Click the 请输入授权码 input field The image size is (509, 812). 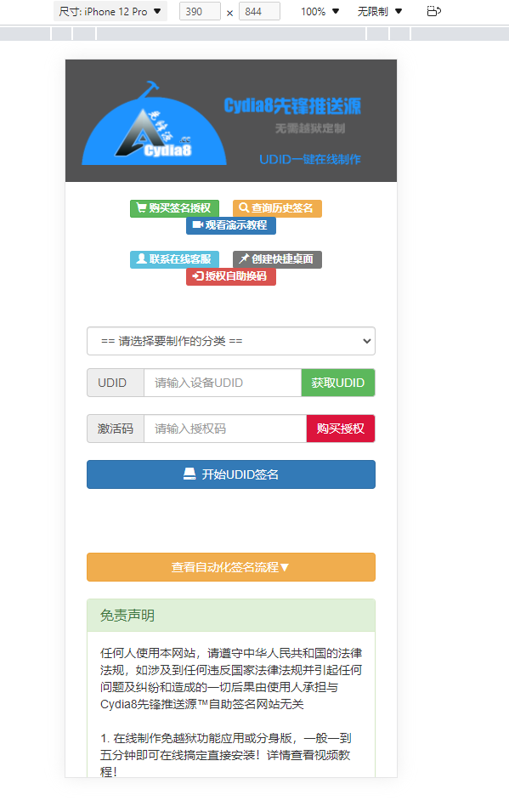click(225, 429)
